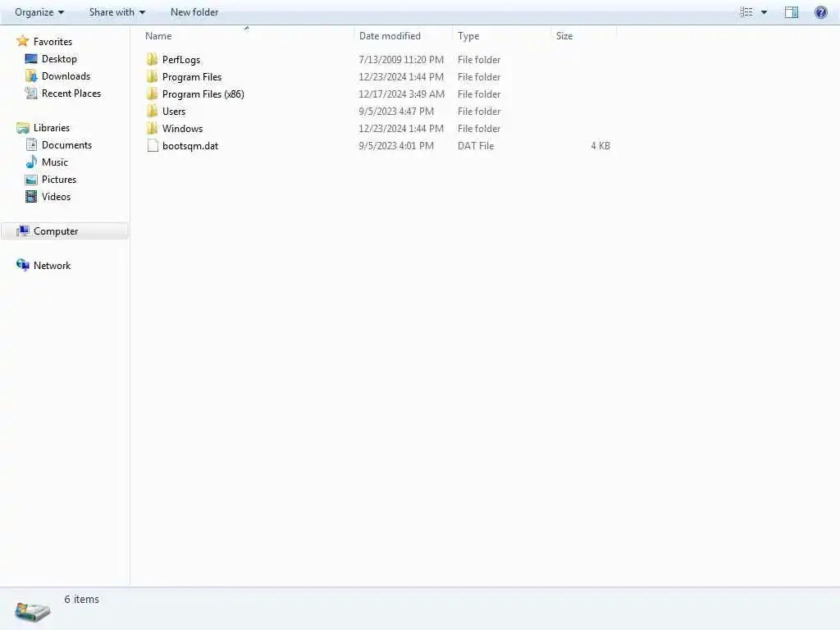Click the Program Files (x86) name text

tap(203, 94)
